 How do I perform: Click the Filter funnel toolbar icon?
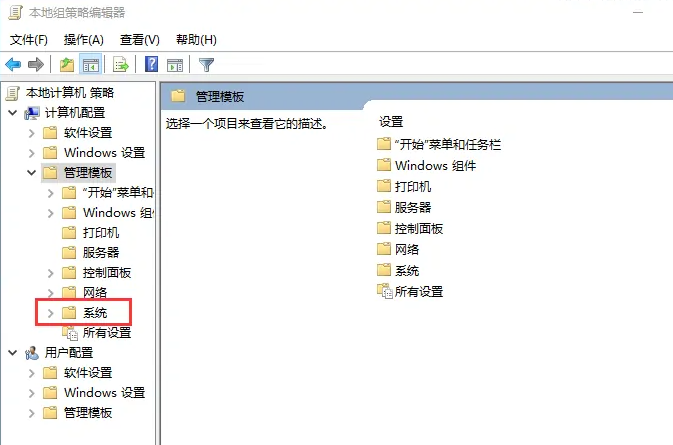tap(206, 65)
